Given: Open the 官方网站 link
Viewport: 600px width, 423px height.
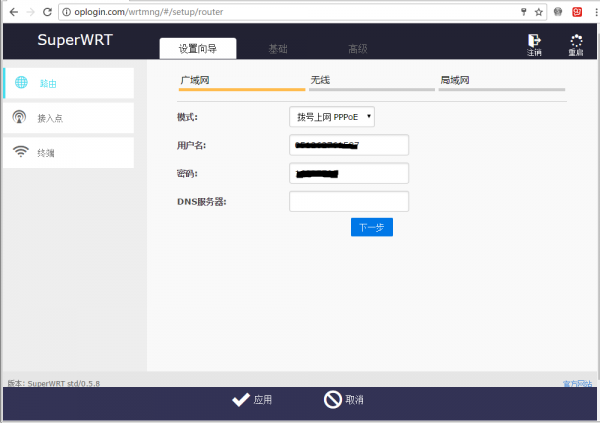Looking at the screenshot, I should coord(577,383).
